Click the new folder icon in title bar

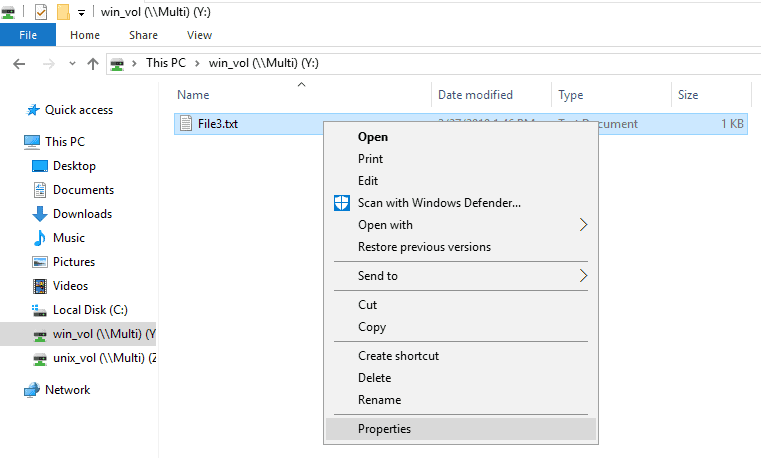63,12
